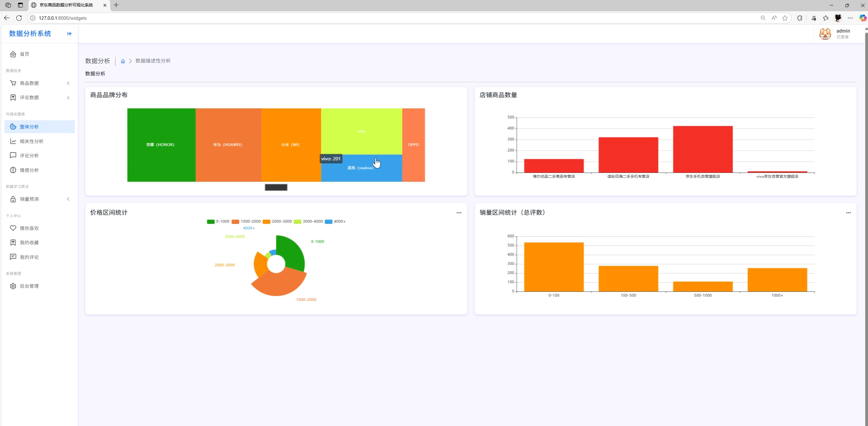Image resolution: width=868 pixels, height=426 pixels.
Task: Open 销量区间统计 card three-dot menu
Action: coord(848,213)
